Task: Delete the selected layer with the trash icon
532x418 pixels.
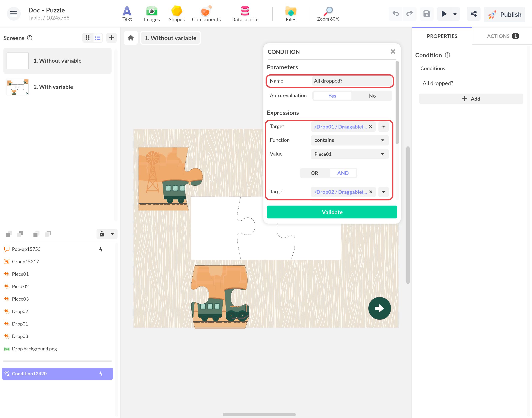Action: (102, 234)
